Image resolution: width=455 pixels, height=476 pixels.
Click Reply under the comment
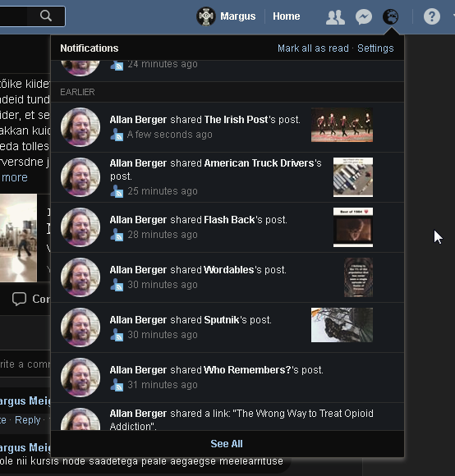click(x=28, y=420)
